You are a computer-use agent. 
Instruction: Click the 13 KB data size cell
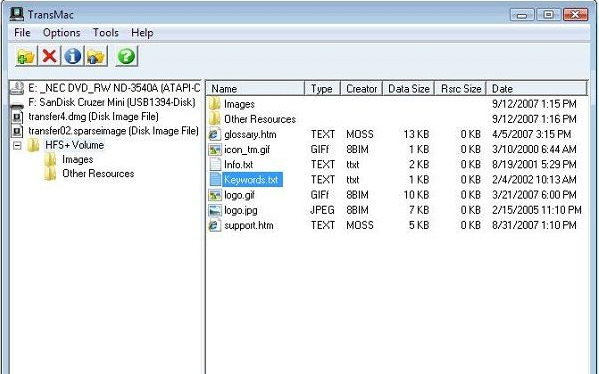point(416,134)
